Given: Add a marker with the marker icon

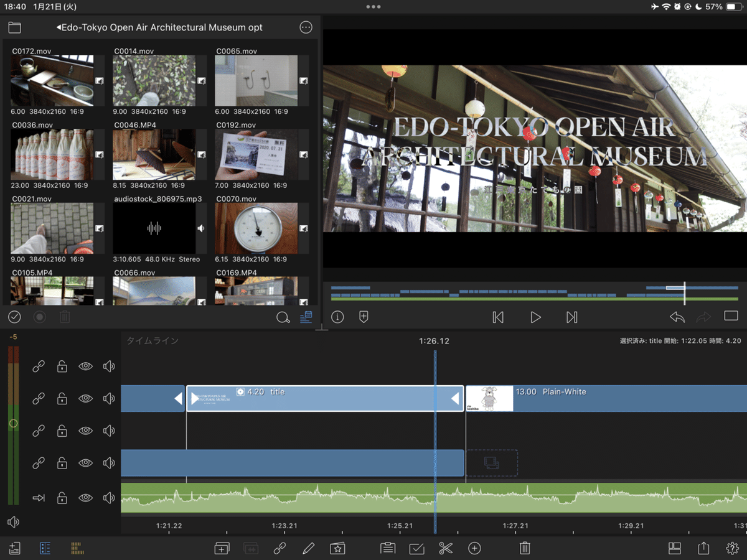Looking at the screenshot, I should 364,317.
